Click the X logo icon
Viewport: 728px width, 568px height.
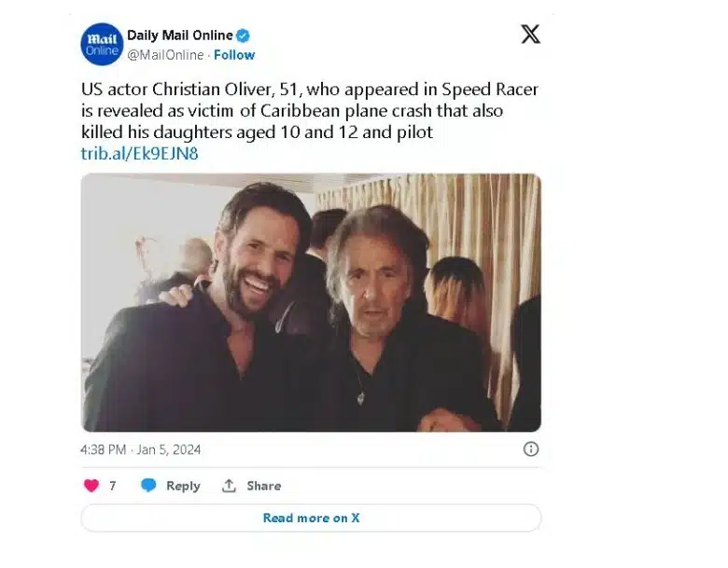pos(530,35)
